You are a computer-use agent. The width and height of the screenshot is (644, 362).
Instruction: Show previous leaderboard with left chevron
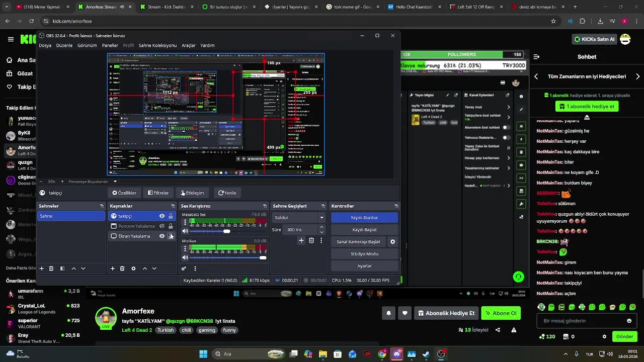point(536,76)
